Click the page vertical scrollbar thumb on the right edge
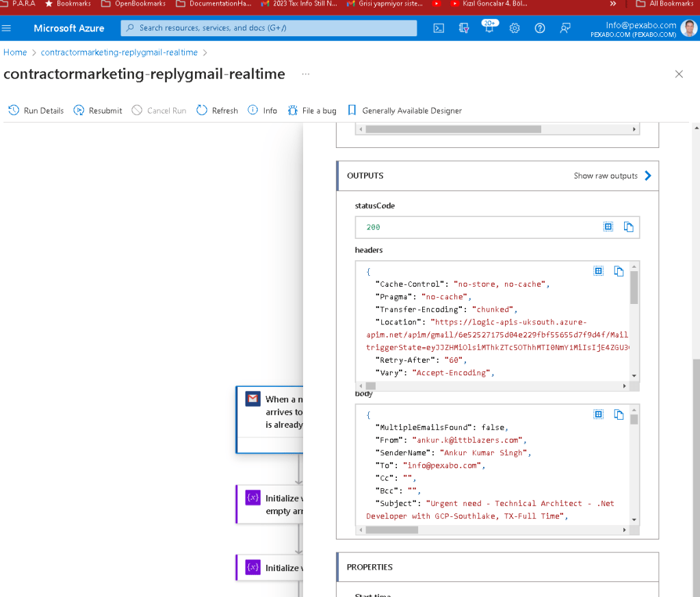Viewport: 700px width, 597px height. click(x=697, y=478)
